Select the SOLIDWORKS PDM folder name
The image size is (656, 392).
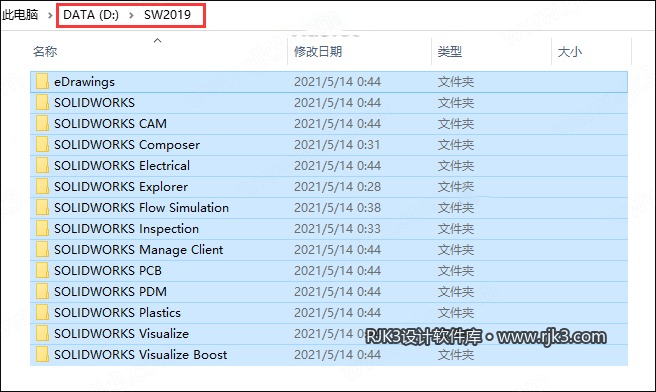(110, 292)
